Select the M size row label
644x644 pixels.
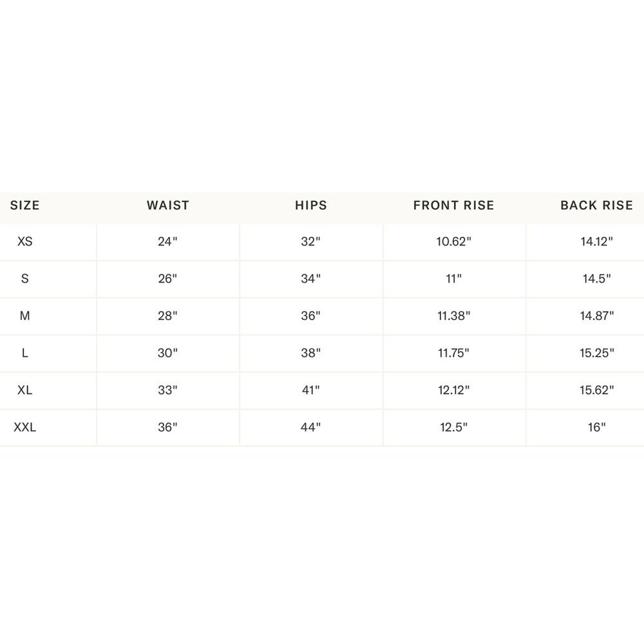tap(24, 316)
